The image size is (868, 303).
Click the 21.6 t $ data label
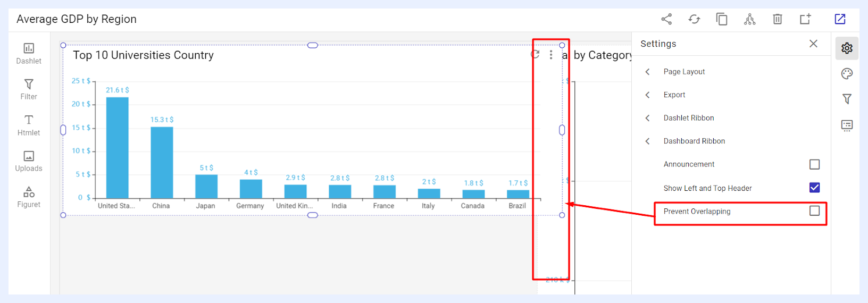pos(118,90)
